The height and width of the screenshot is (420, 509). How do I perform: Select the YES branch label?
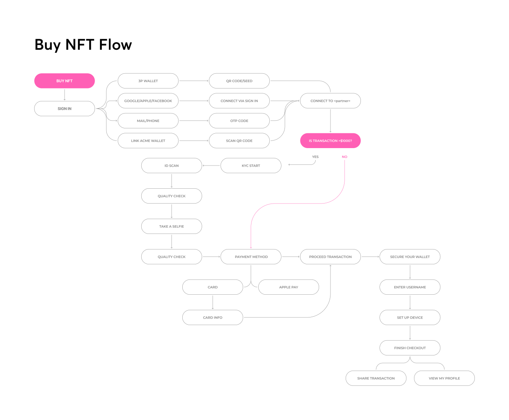(315, 157)
